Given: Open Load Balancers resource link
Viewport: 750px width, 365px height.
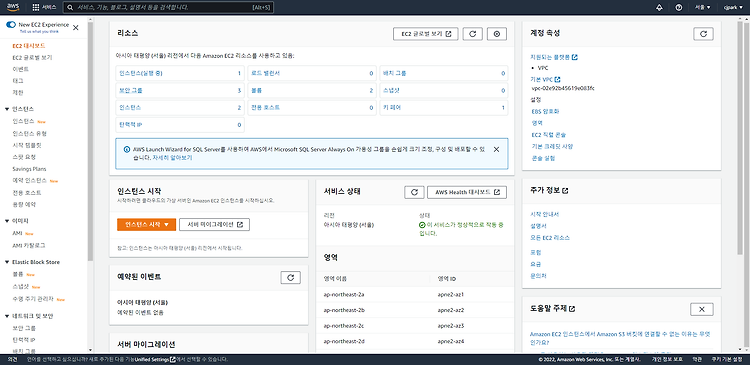Looking at the screenshot, I should [265, 74].
